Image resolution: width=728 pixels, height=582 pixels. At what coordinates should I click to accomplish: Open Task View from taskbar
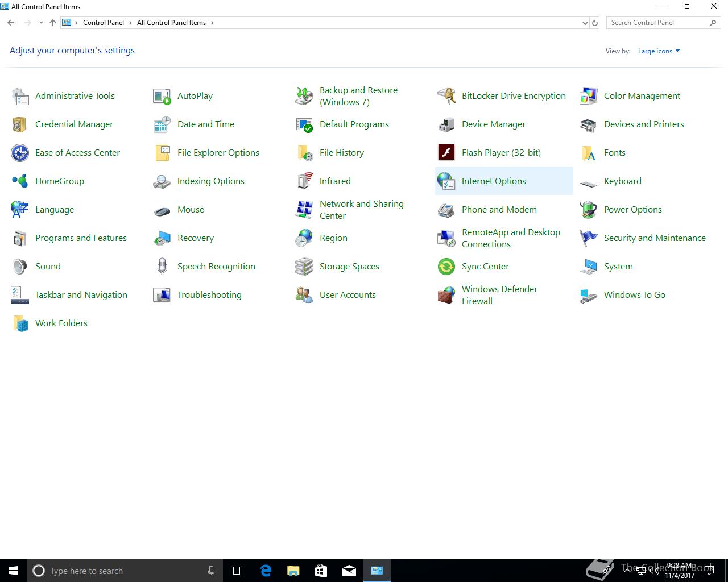[x=237, y=571]
